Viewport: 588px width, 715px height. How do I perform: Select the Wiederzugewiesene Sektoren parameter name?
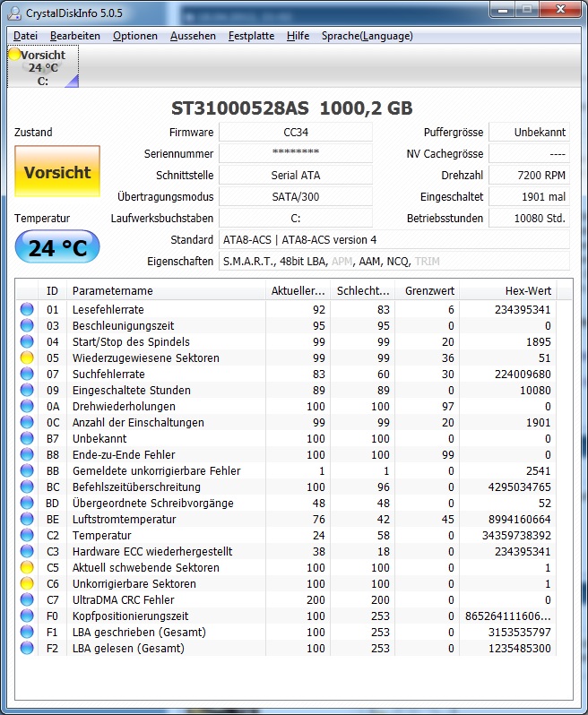tap(145, 357)
